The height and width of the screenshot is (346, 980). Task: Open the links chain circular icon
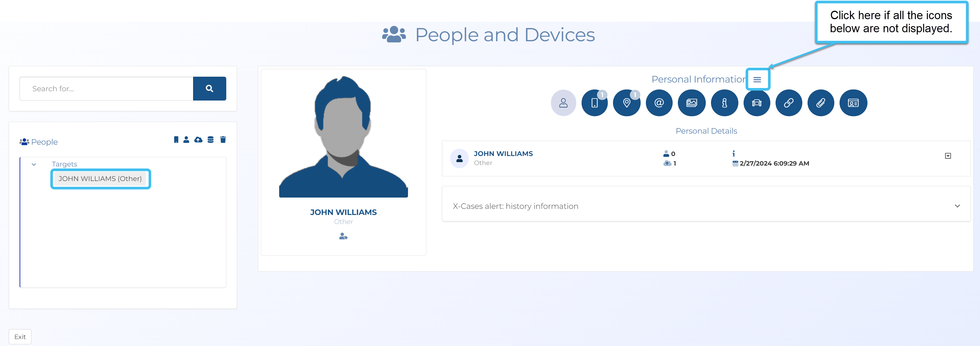coord(789,103)
